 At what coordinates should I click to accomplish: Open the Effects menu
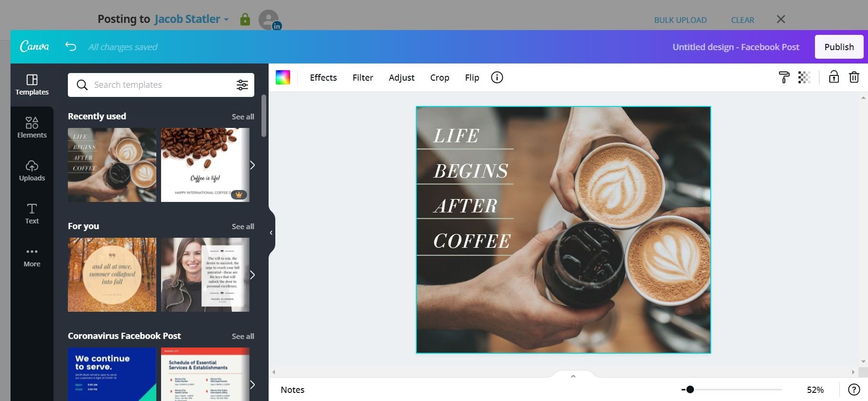pyautogui.click(x=323, y=77)
